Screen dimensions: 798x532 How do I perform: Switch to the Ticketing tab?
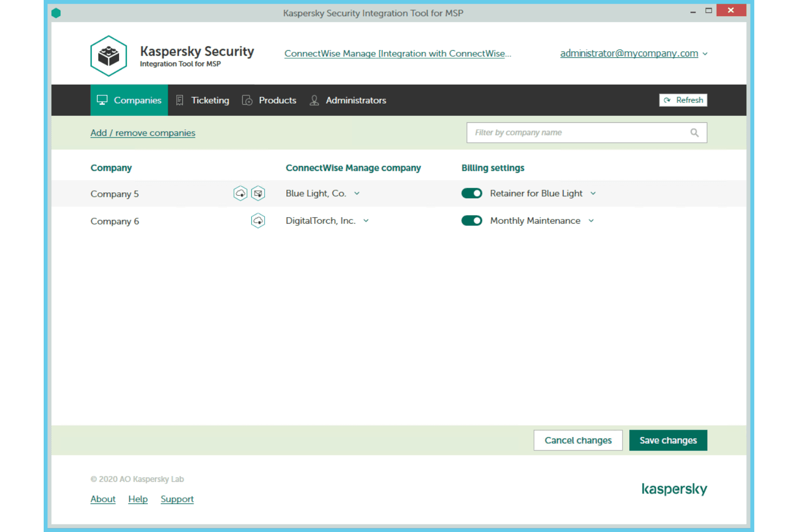click(203, 100)
